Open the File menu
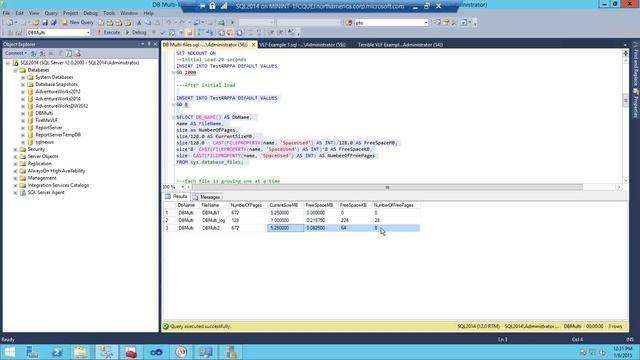 [6, 13]
